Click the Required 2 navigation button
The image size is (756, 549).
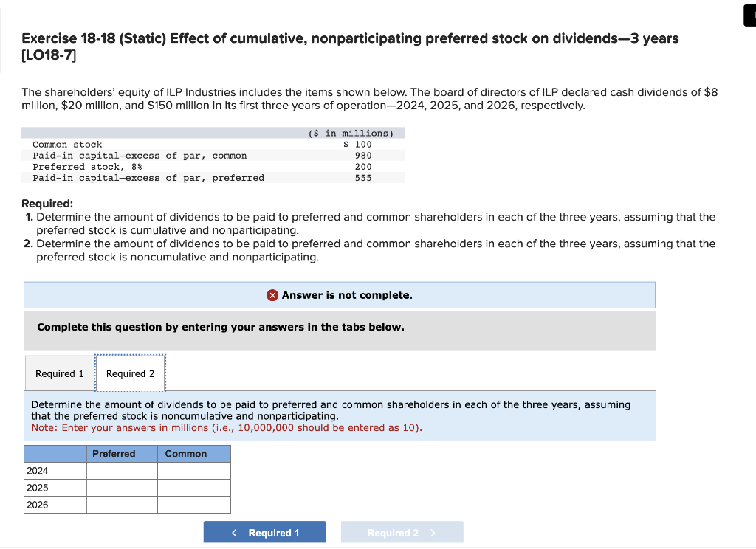tap(402, 531)
